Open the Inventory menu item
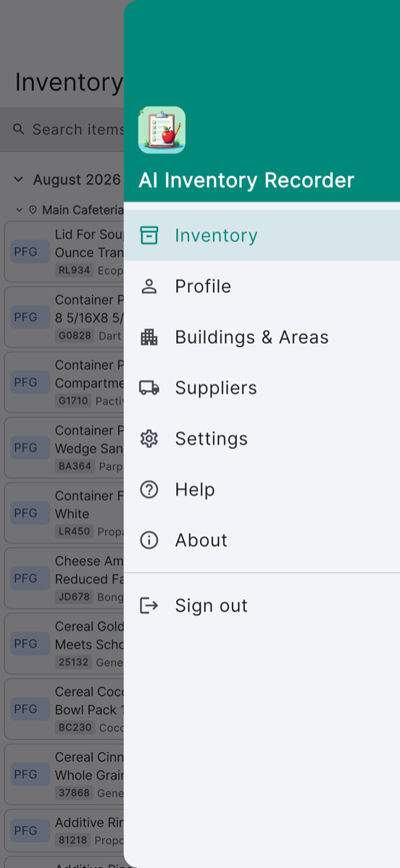This screenshot has width=400, height=868. (x=262, y=235)
